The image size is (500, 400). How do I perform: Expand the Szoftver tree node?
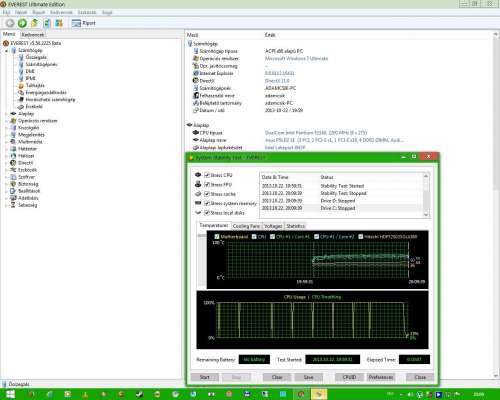6,177
